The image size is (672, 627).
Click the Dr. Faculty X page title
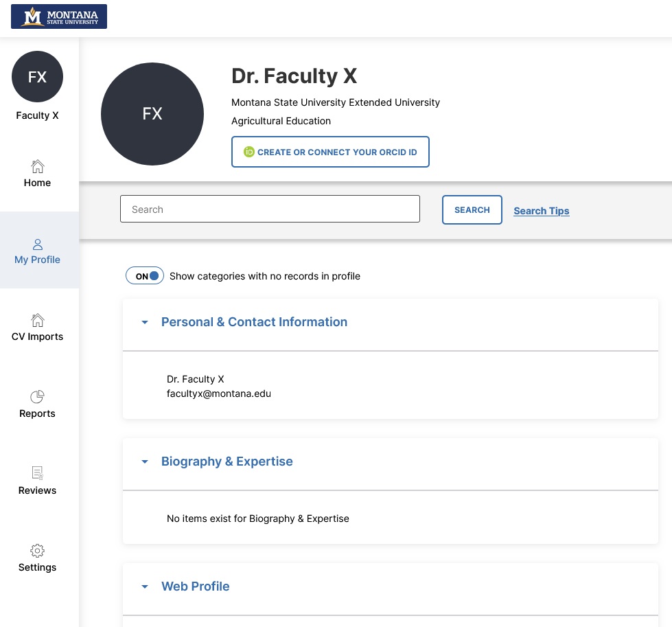pos(294,76)
